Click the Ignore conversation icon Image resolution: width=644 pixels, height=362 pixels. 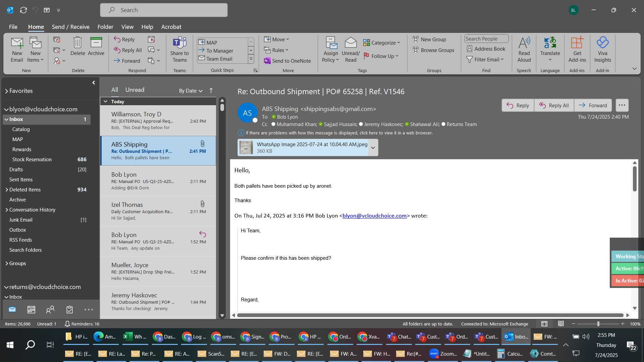[57, 40]
